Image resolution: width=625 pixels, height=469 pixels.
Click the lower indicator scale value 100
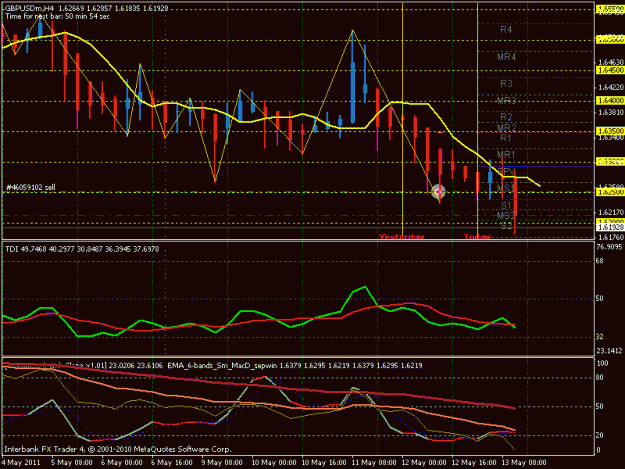[602, 363]
